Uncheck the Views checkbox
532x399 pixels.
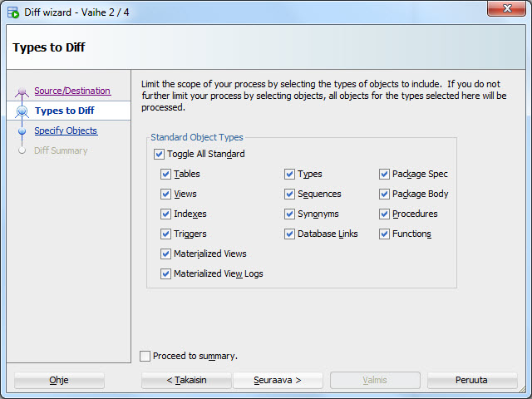tap(165, 194)
